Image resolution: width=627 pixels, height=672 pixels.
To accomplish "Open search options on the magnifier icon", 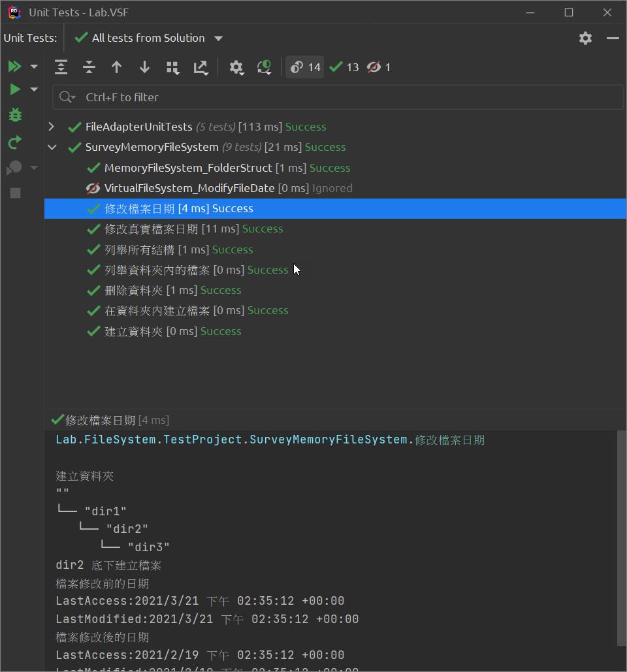I will (x=67, y=97).
